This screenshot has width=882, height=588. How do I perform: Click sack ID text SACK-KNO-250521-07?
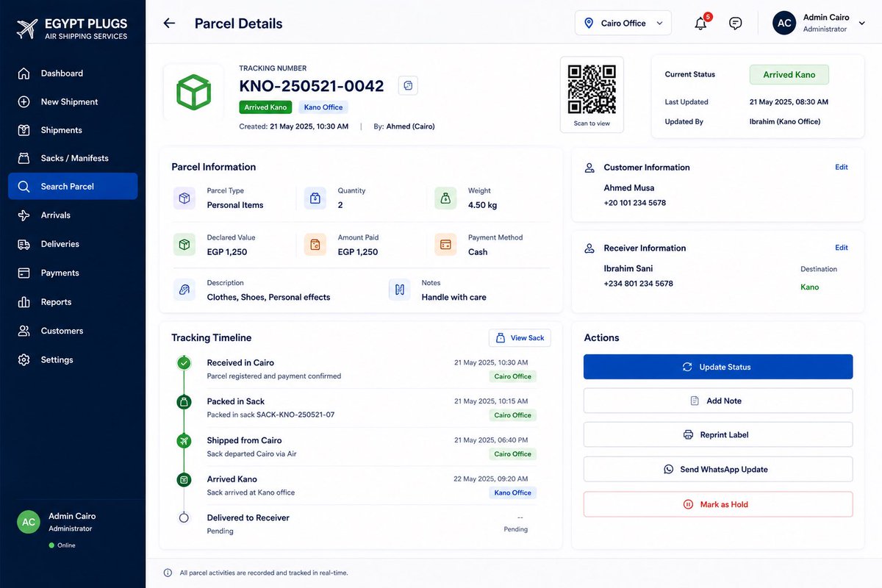pos(295,415)
